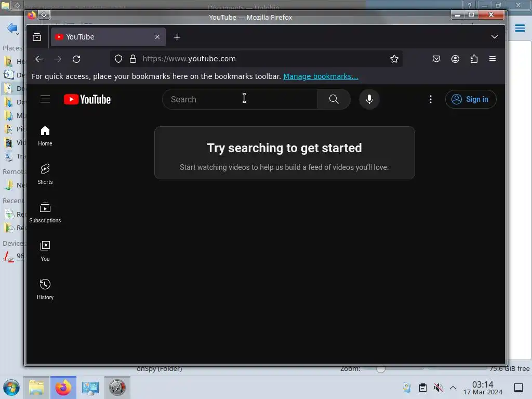Click the YouTube logo
Screen dimensions: 532x399
tap(87, 99)
